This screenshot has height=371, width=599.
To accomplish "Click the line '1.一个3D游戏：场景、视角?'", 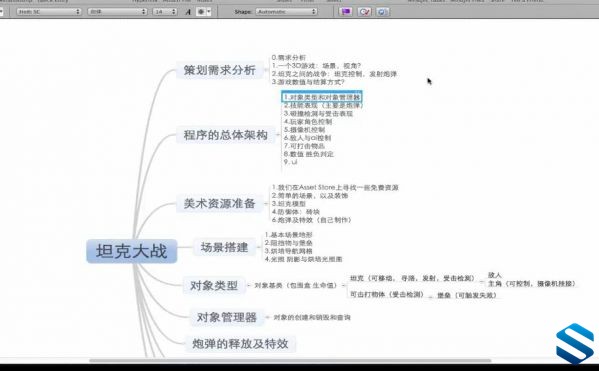I will point(316,66).
